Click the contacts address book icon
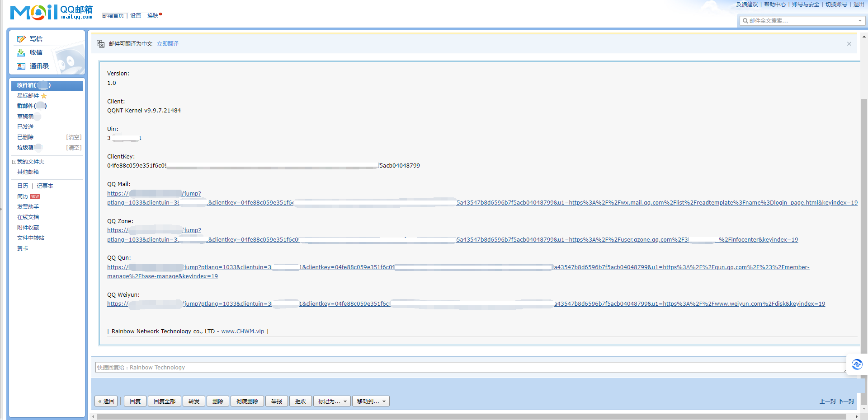The image size is (868, 420). point(21,66)
